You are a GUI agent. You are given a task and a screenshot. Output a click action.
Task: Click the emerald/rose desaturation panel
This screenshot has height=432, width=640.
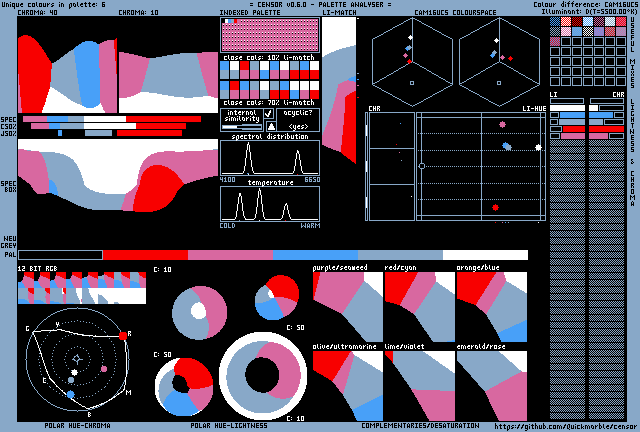490,385
